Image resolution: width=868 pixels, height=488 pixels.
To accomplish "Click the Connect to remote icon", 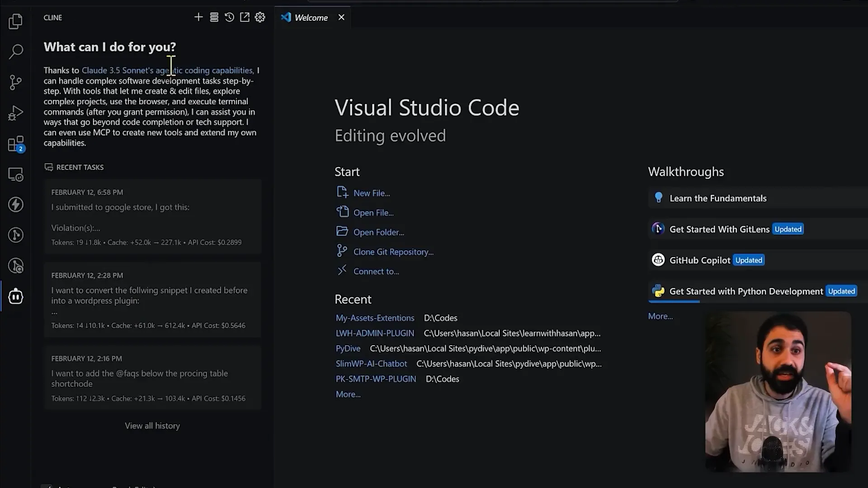I will point(342,270).
